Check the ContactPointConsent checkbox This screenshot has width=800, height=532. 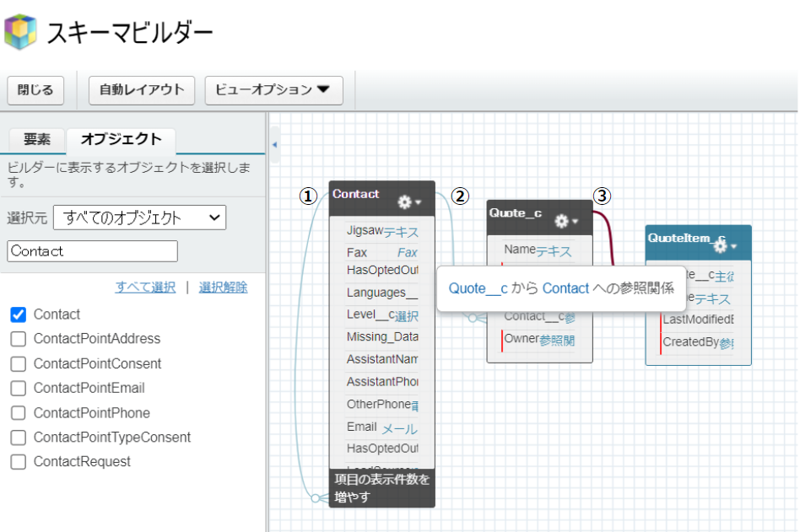coord(19,364)
